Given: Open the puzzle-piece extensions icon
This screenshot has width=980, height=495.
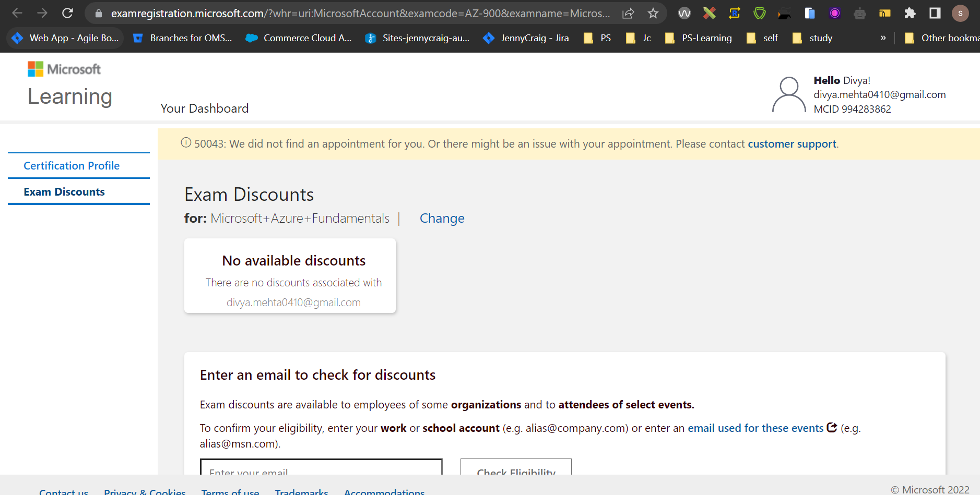Looking at the screenshot, I should pyautogui.click(x=911, y=13).
